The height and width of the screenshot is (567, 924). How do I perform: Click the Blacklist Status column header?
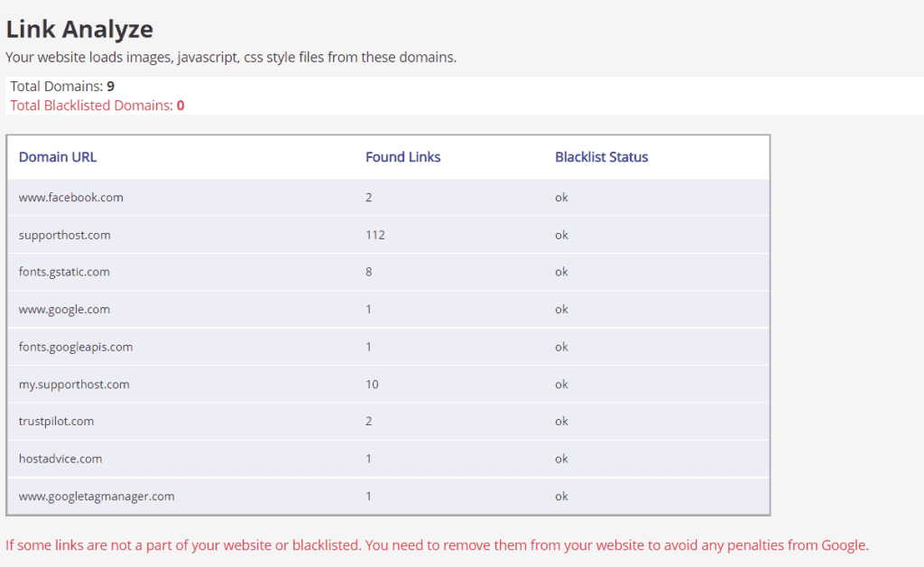click(x=602, y=157)
